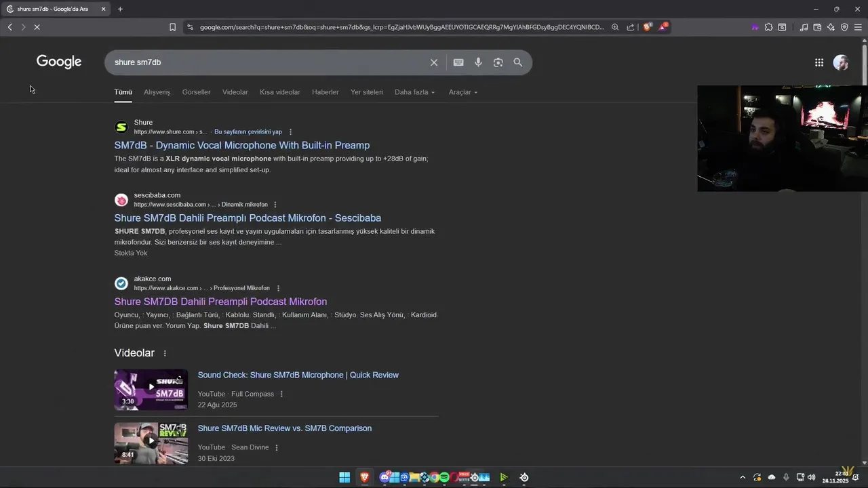Open the akakce Shure SM7DB link

click(220, 302)
